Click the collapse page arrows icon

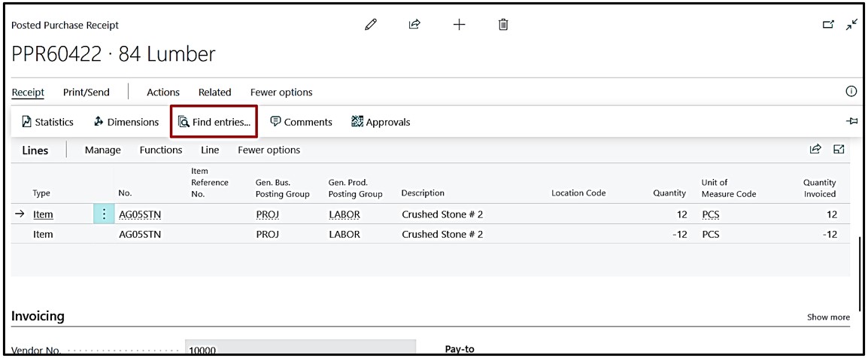pyautogui.click(x=851, y=25)
